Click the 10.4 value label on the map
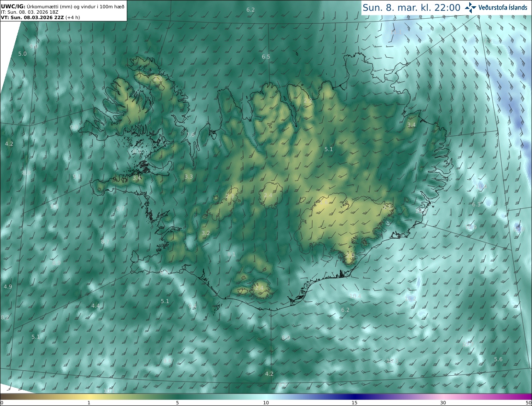 (x=355, y=296)
